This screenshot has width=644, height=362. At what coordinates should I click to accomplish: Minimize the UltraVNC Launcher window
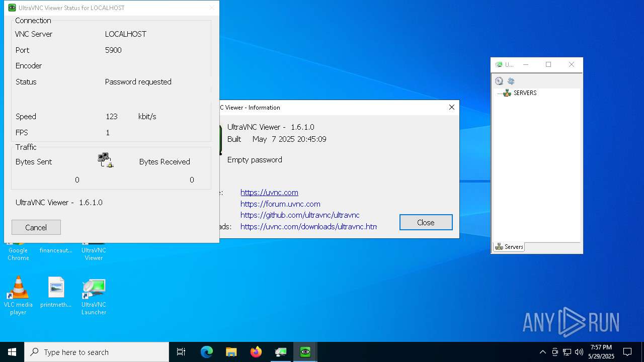526,64
